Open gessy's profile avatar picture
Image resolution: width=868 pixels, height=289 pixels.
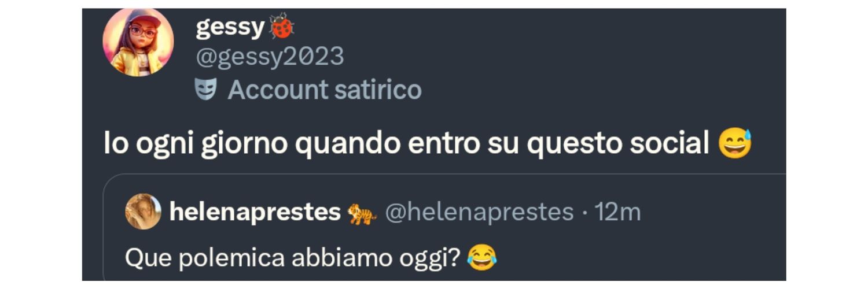138,42
